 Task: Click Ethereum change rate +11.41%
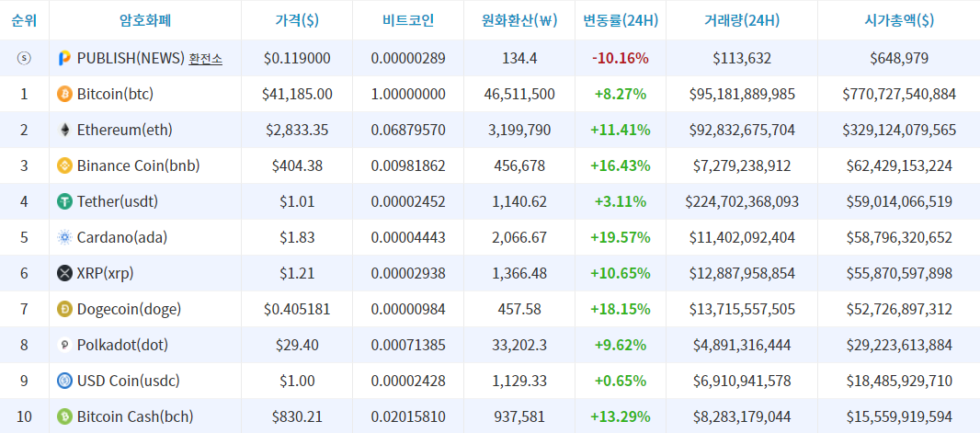pyautogui.click(x=621, y=130)
